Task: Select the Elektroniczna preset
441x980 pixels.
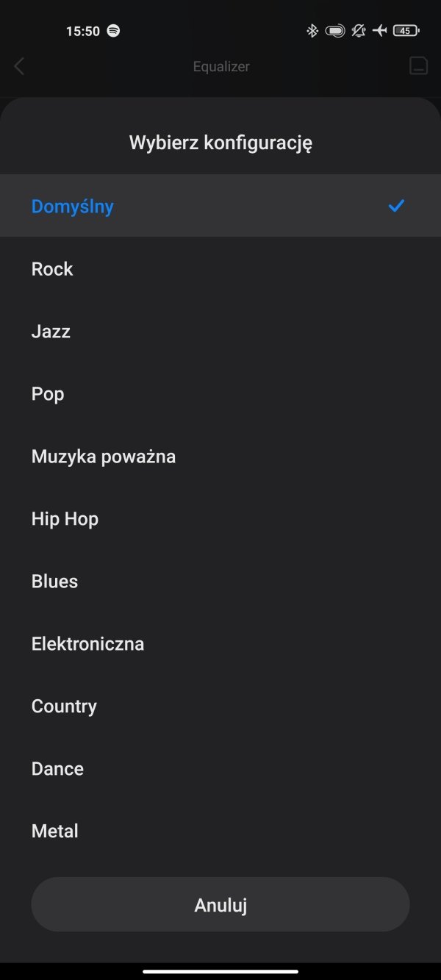Action: coord(220,643)
